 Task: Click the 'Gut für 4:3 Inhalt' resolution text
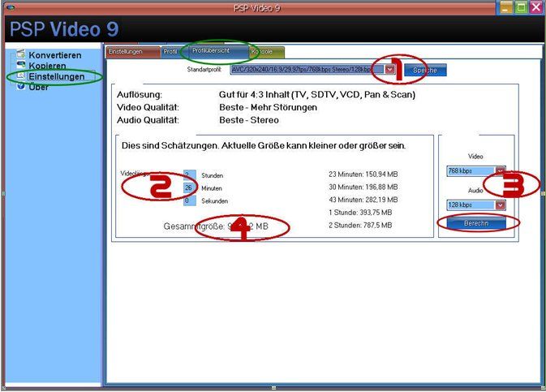(317, 95)
